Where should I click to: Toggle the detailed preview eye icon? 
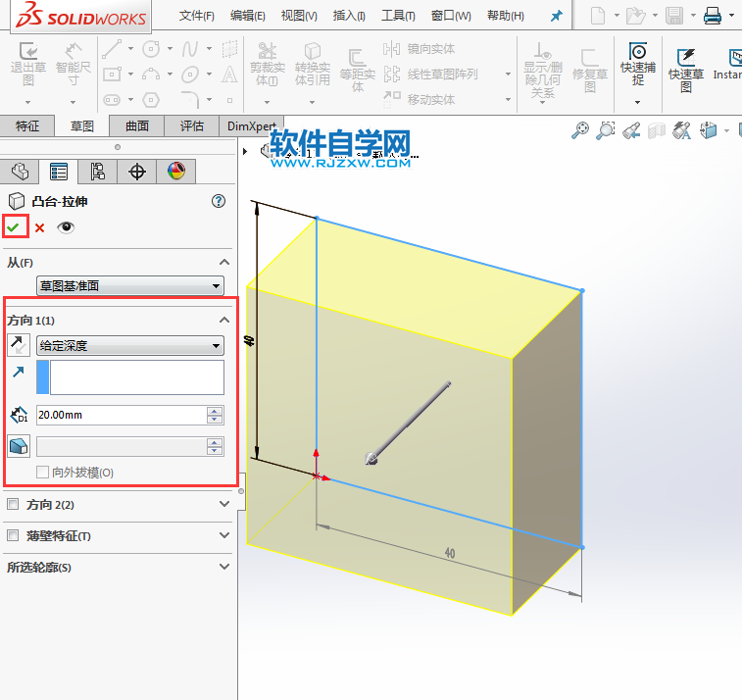point(66,227)
